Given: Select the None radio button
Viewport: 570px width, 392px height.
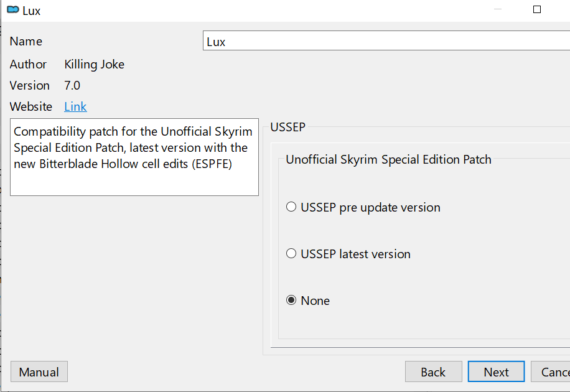Looking at the screenshot, I should tap(291, 301).
